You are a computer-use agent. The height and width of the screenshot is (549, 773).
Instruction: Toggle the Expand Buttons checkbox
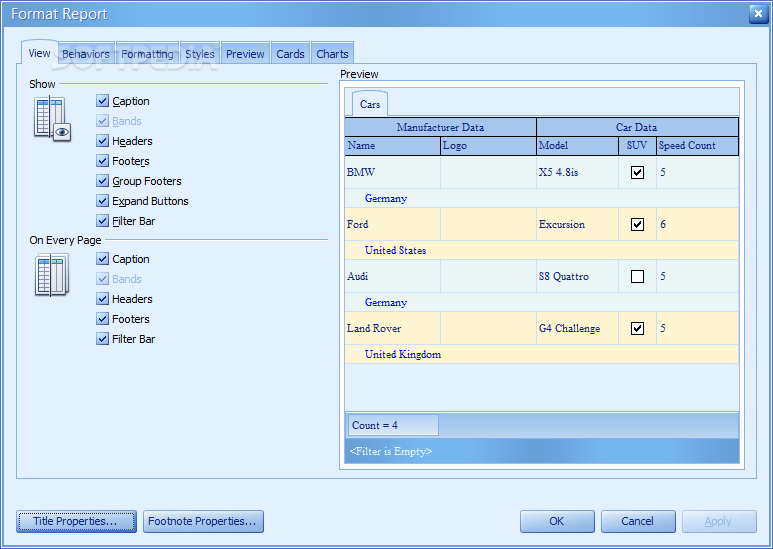103,201
